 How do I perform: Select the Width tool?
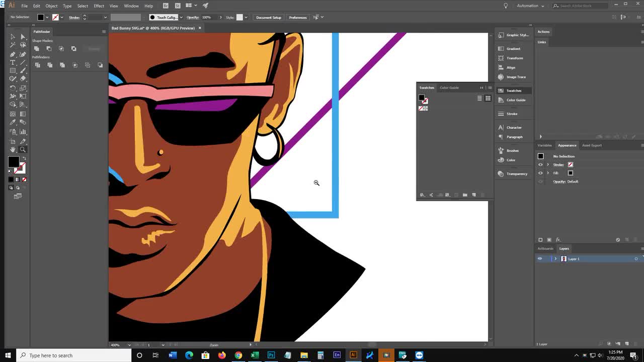tap(13, 96)
